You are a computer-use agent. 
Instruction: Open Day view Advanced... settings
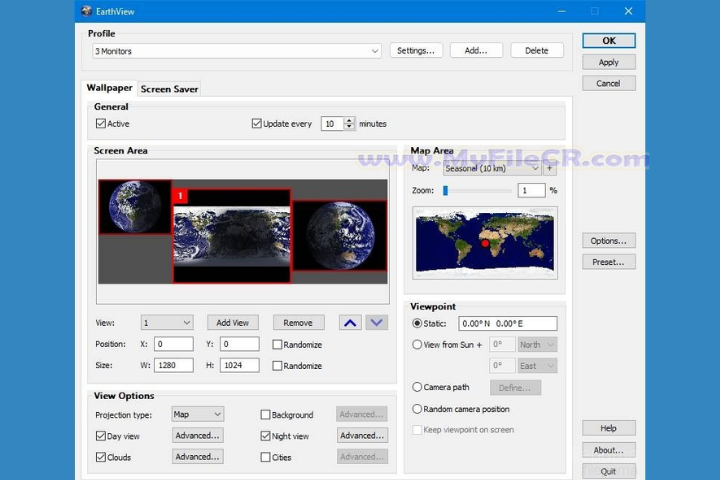click(x=197, y=435)
